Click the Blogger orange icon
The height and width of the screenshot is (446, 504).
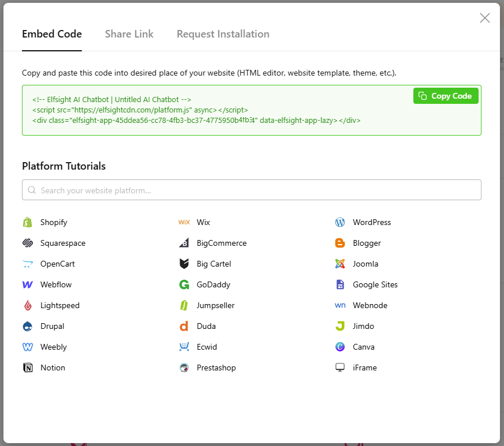point(340,243)
